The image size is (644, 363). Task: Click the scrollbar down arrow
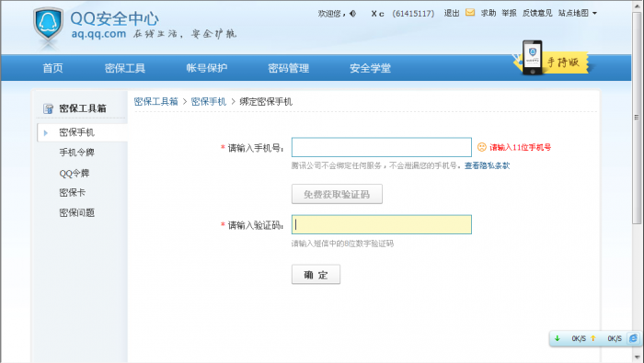(x=637, y=357)
